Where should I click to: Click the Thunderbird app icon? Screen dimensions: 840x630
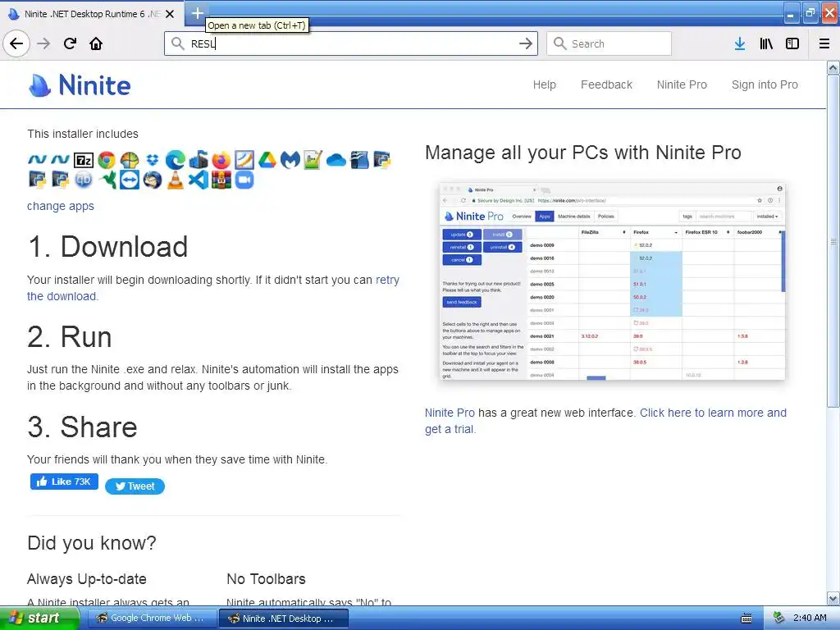pyautogui.click(x=153, y=180)
